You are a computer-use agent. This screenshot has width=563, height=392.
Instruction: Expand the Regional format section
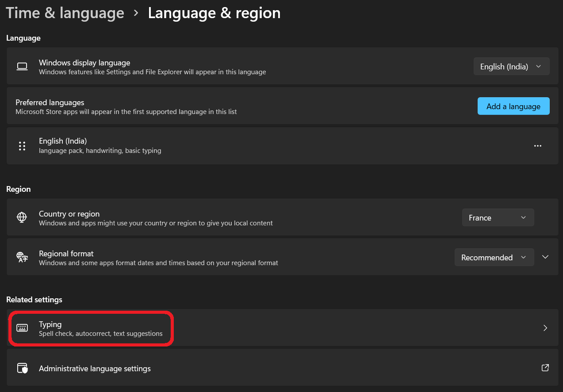545,257
